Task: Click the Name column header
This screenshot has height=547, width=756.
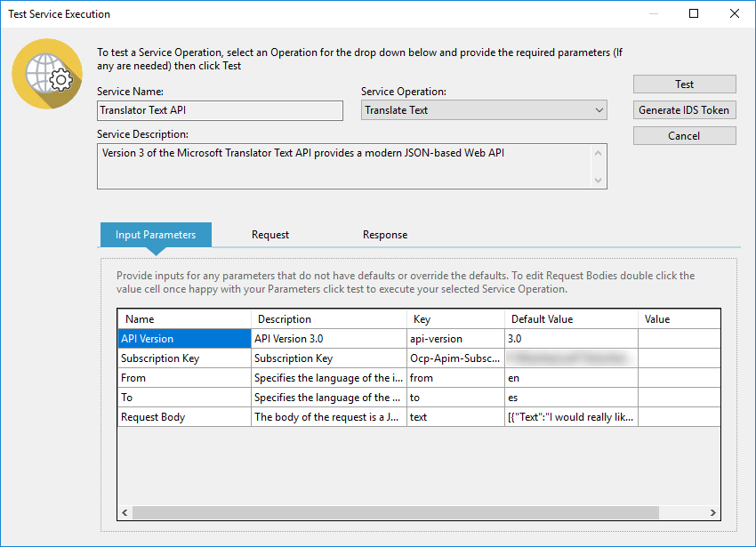Action: pos(184,318)
